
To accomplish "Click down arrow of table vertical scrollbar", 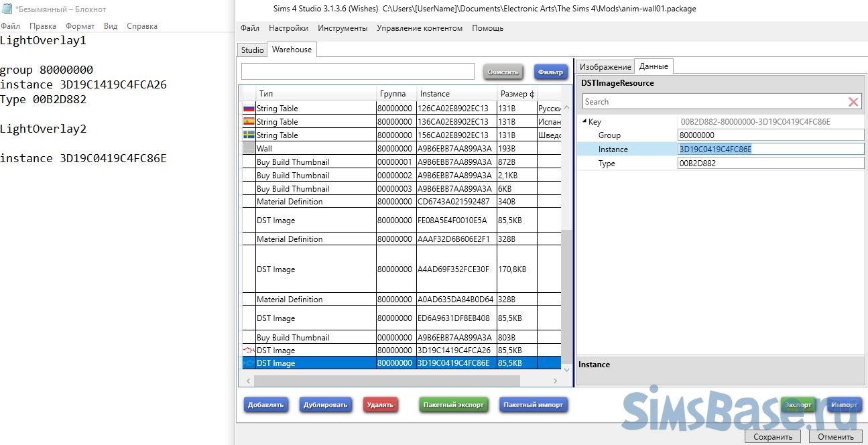I will point(567,367).
